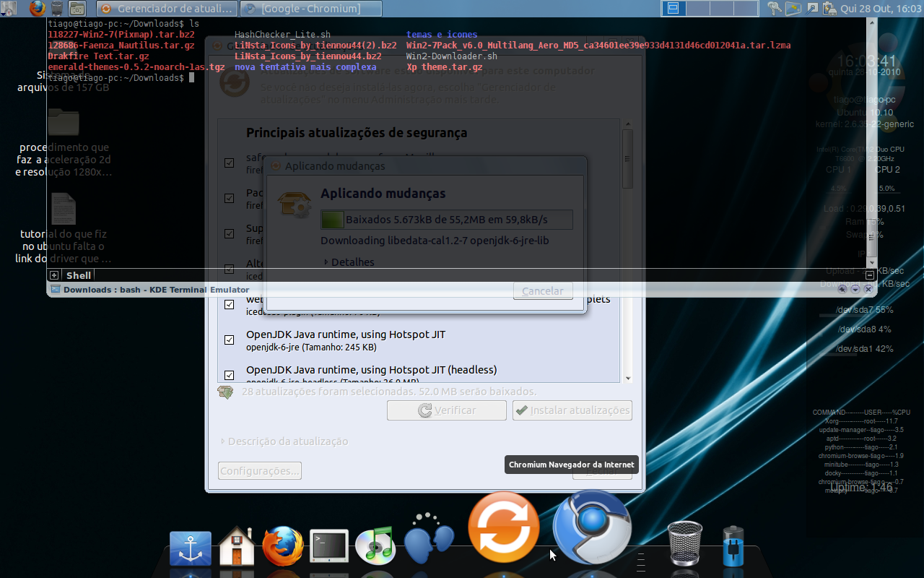Click the download progress bar 'Baixados 5.673kB'
Viewport: 924px width, 578px height.
pos(447,220)
